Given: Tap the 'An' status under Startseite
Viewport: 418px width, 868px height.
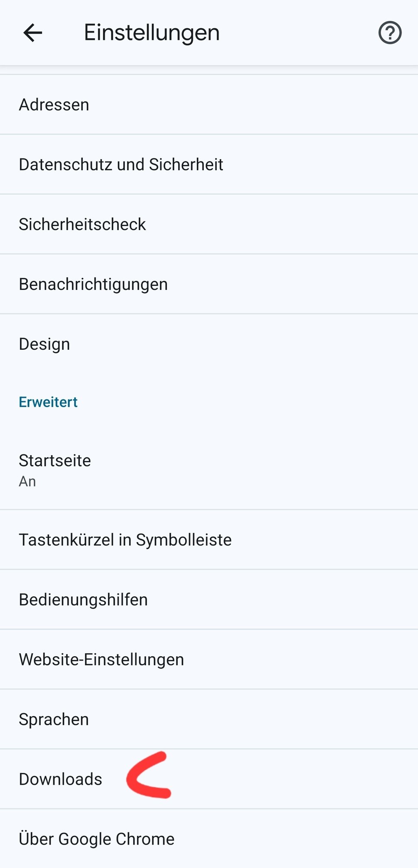Looking at the screenshot, I should [x=27, y=482].
